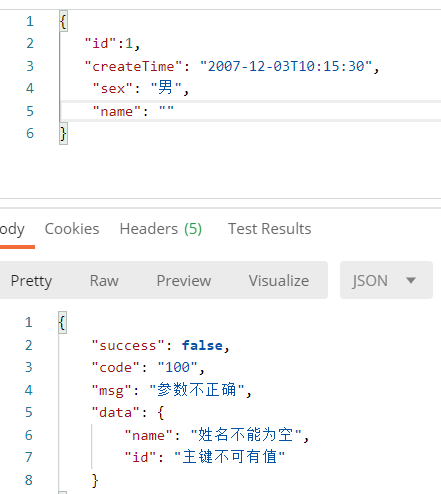The image size is (441, 494).
Task: Select the response Body tab
Action: (12, 230)
